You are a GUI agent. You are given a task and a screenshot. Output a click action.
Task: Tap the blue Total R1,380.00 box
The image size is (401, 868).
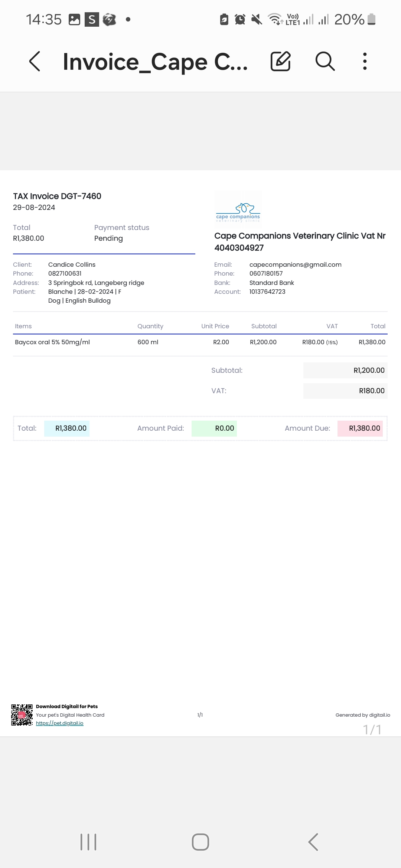click(x=67, y=428)
